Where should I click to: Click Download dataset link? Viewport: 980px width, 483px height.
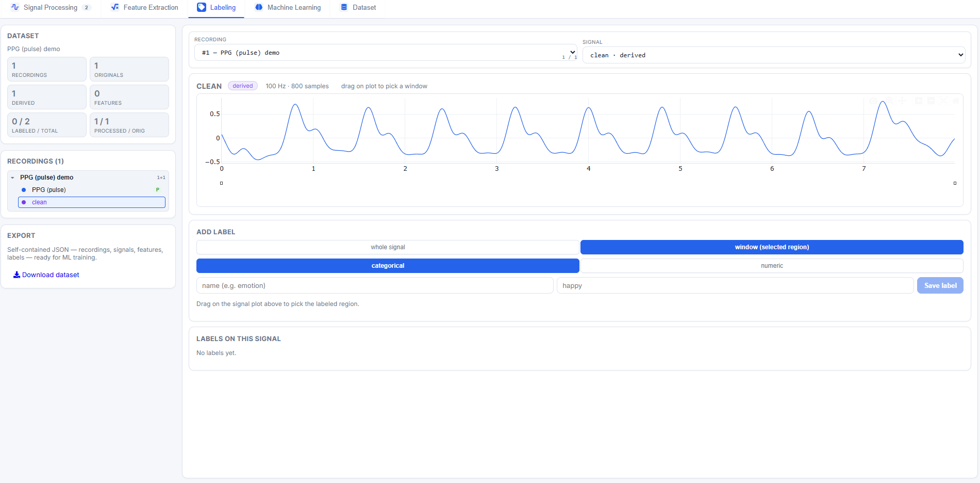(46, 275)
